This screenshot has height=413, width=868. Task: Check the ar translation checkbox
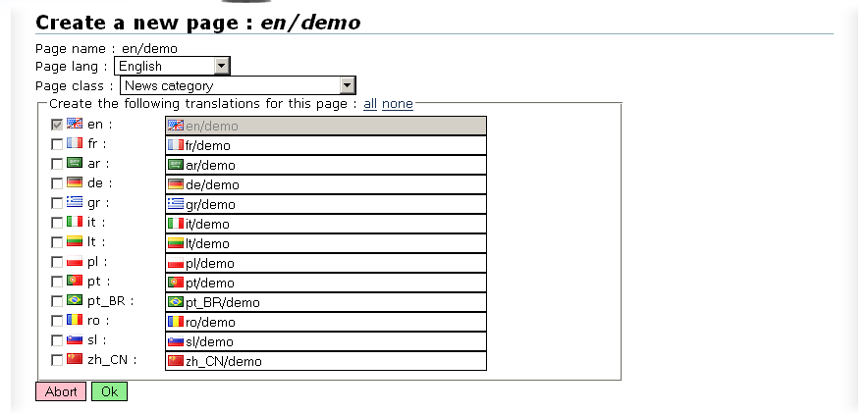click(x=57, y=164)
